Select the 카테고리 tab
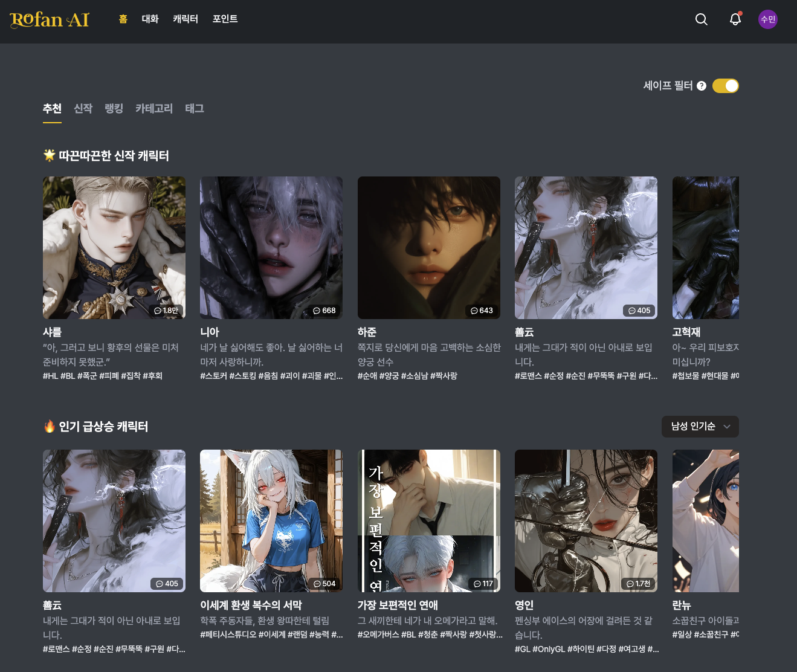797x672 pixels. coord(153,109)
